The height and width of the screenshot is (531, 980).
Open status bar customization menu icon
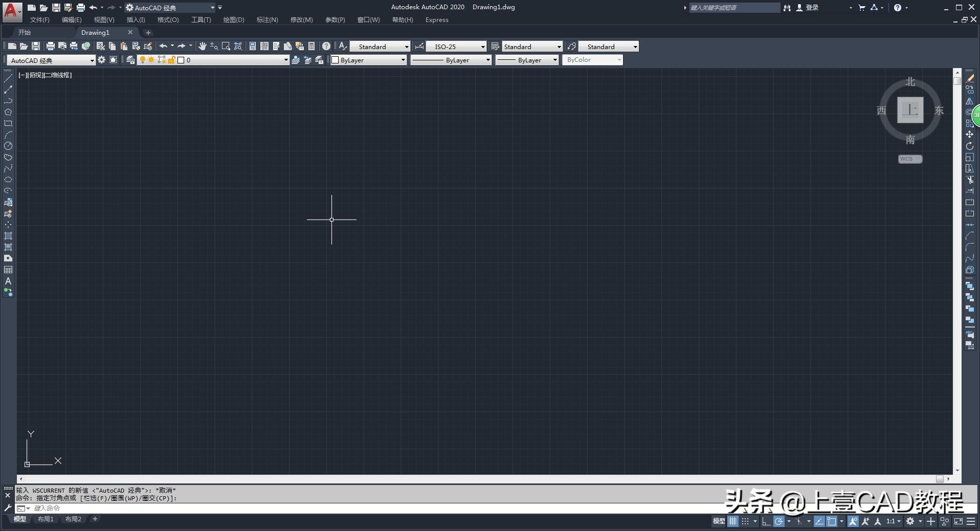[x=970, y=521]
